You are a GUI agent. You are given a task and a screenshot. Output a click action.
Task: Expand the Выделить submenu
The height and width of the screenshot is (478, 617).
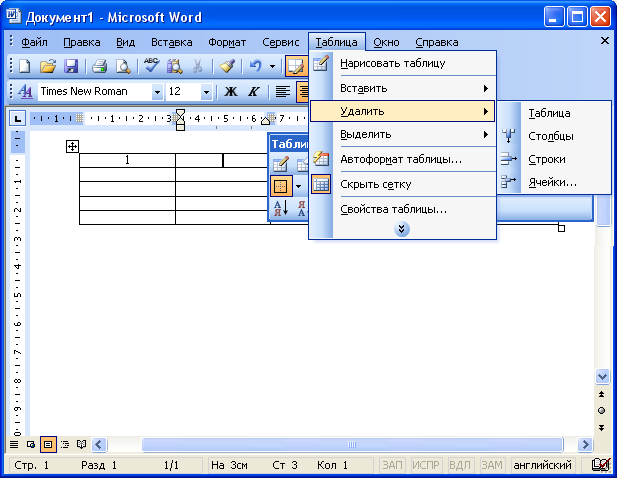pyautogui.click(x=402, y=135)
